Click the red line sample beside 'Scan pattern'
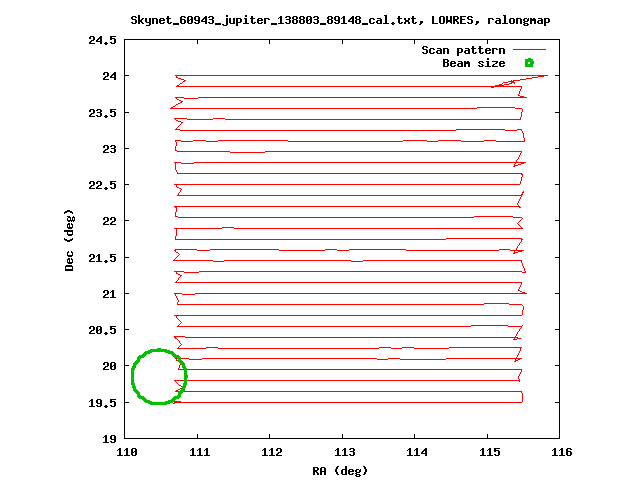Screen dimensions: 640x480 [x=529, y=50]
